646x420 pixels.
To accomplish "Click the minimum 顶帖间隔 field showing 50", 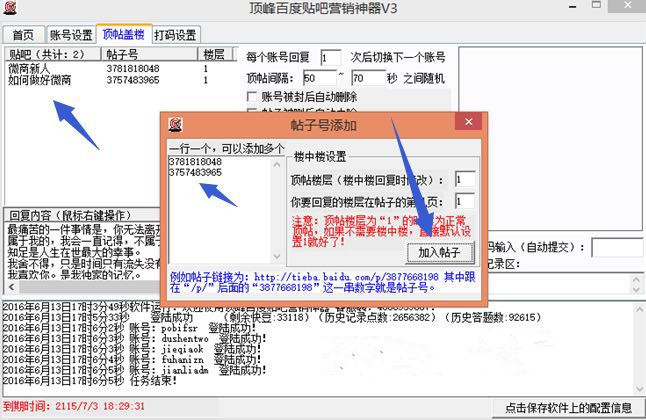I will [319, 78].
